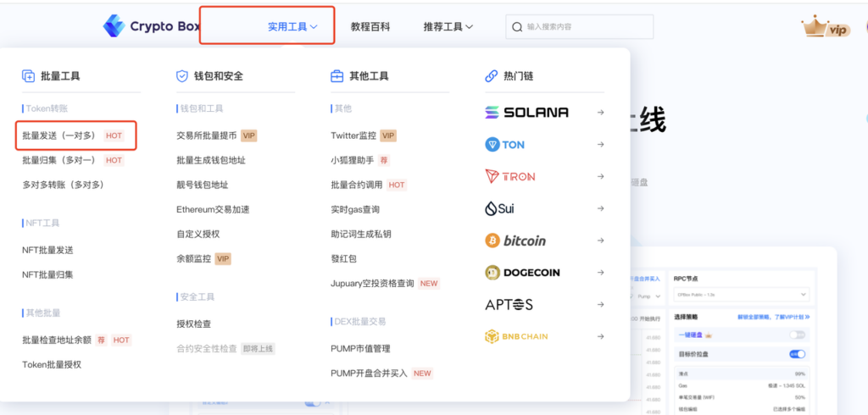Expand the 推荐工具 dropdown
This screenshot has height=415, width=868.
point(448,26)
